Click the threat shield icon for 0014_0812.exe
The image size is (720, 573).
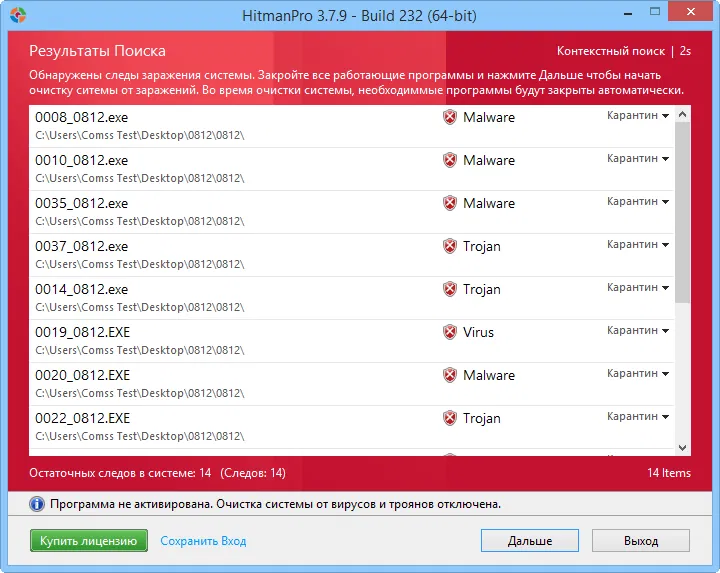click(450, 289)
